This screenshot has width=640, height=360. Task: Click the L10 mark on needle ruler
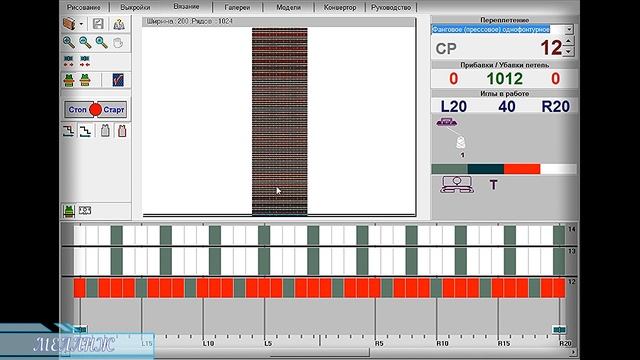click(208, 344)
